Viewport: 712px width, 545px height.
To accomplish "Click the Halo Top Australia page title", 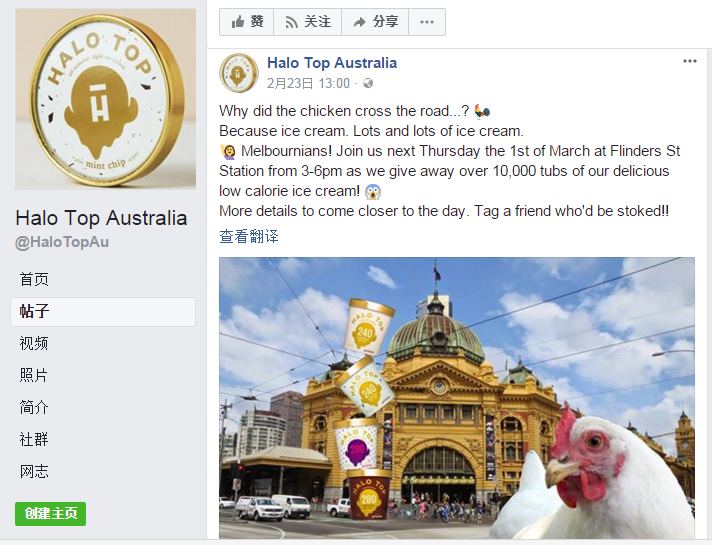I will [101, 218].
